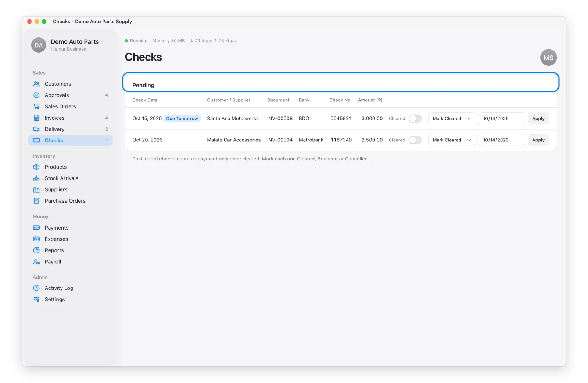Click the Customers people icon
588x383 pixels.
point(36,84)
